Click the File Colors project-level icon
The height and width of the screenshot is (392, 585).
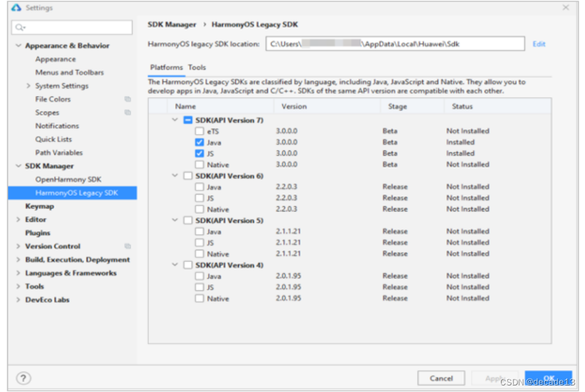point(127,99)
